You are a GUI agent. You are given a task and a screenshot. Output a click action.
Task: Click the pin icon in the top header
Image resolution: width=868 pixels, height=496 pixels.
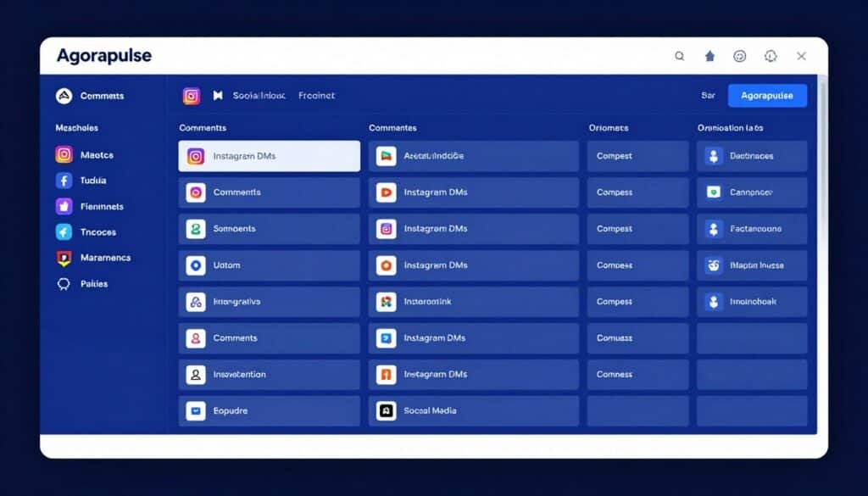point(709,56)
